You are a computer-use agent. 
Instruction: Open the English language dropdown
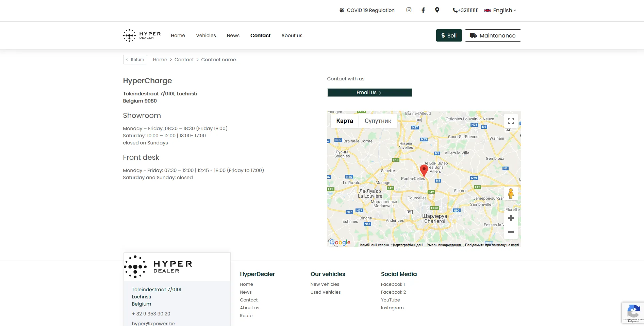[500, 10]
